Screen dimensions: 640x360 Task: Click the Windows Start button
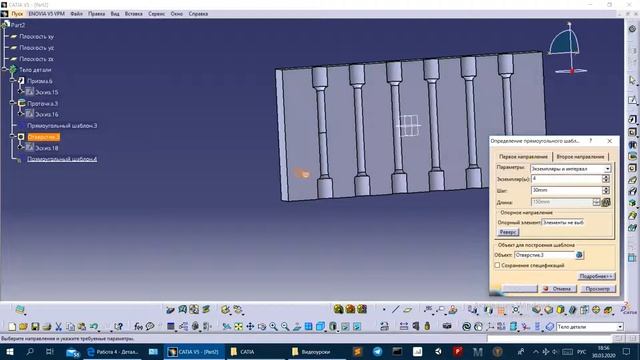point(9,351)
